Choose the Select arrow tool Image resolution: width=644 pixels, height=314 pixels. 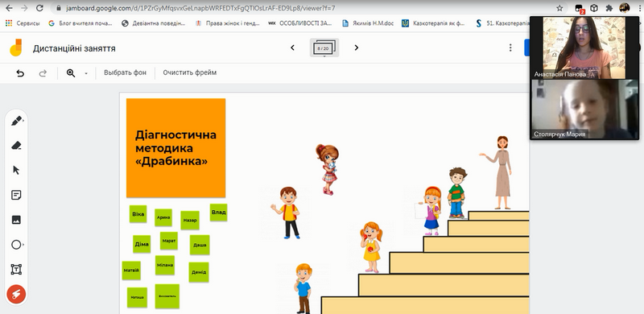[16, 170]
